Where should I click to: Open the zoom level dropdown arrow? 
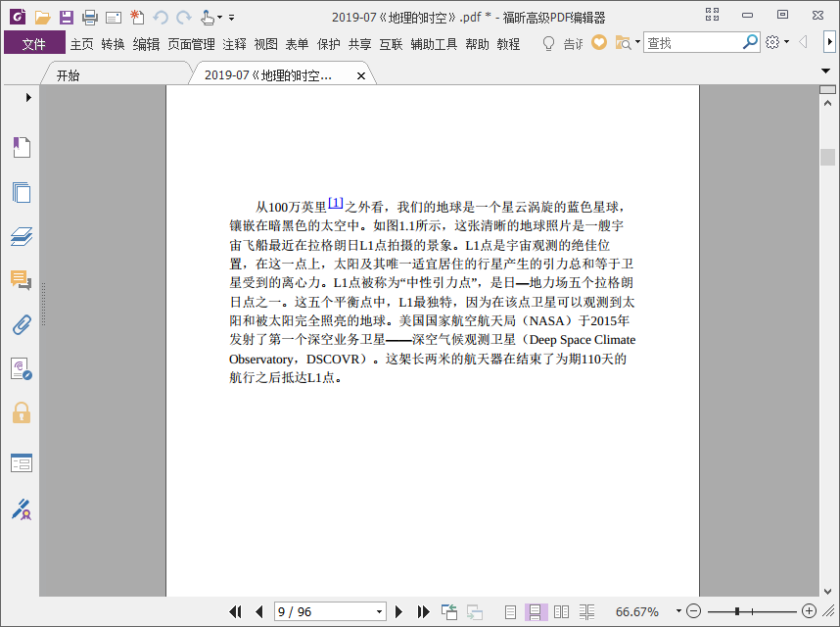click(x=678, y=611)
